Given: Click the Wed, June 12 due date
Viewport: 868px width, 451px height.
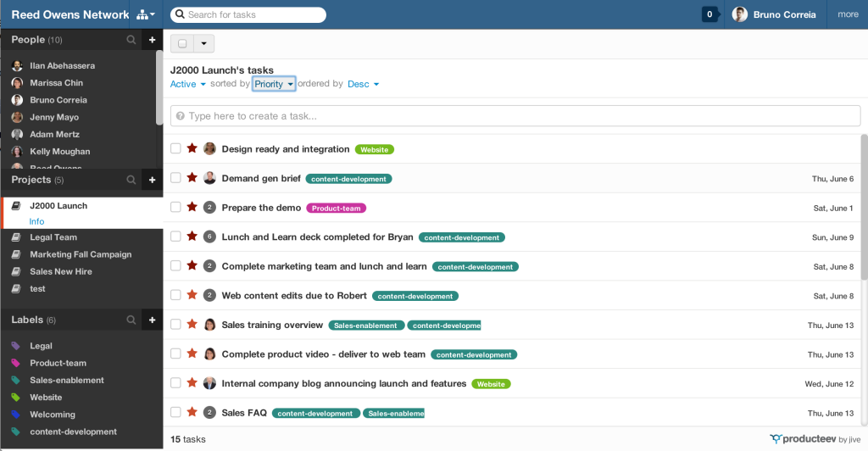Looking at the screenshot, I should click(829, 384).
